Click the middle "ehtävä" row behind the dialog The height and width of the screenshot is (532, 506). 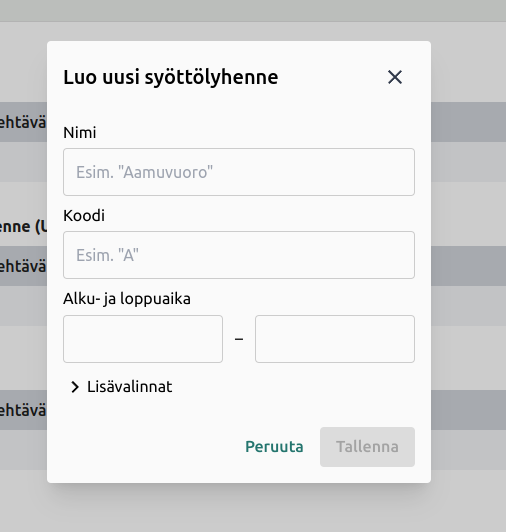23,266
